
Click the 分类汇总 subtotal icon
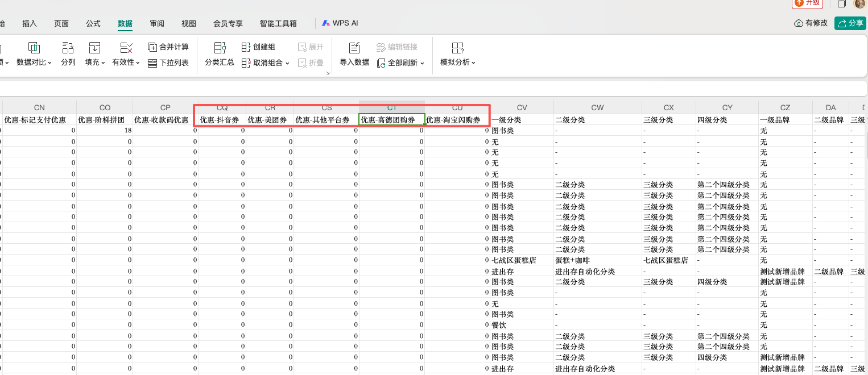pyautogui.click(x=220, y=48)
